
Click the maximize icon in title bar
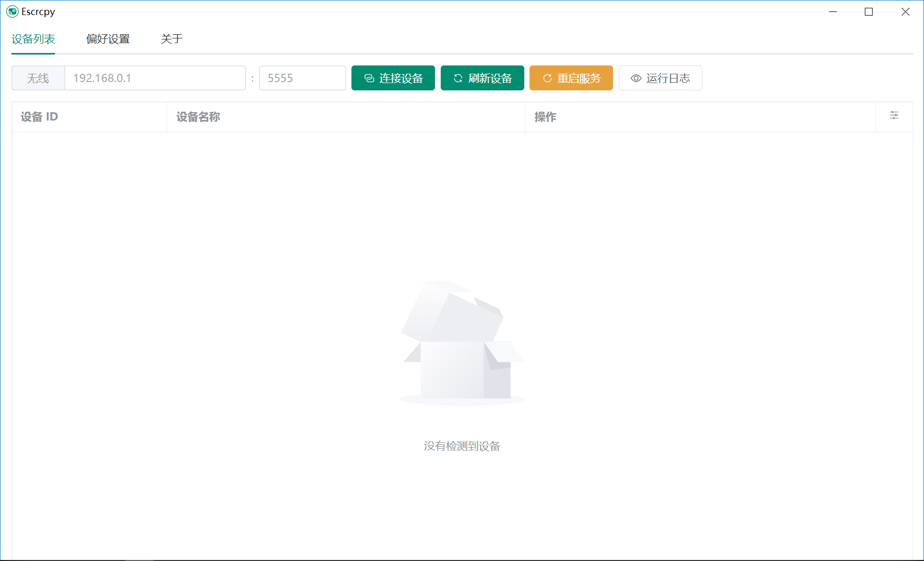868,11
